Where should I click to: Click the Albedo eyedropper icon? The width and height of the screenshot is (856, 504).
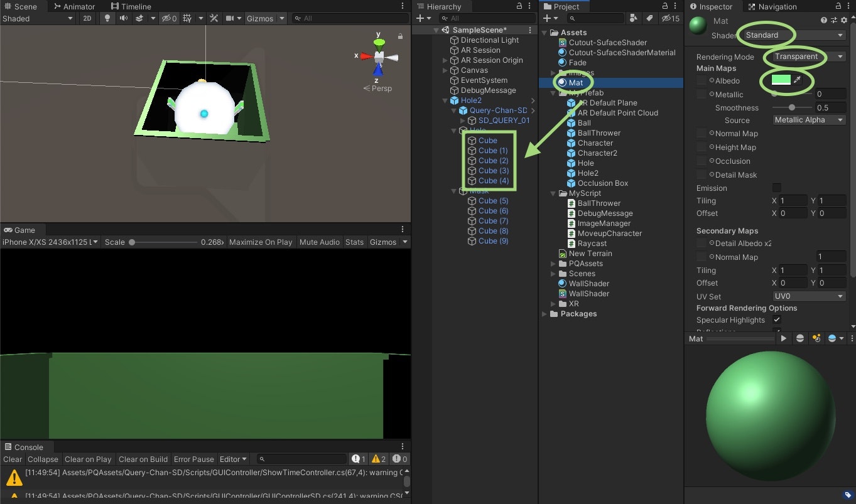click(797, 80)
